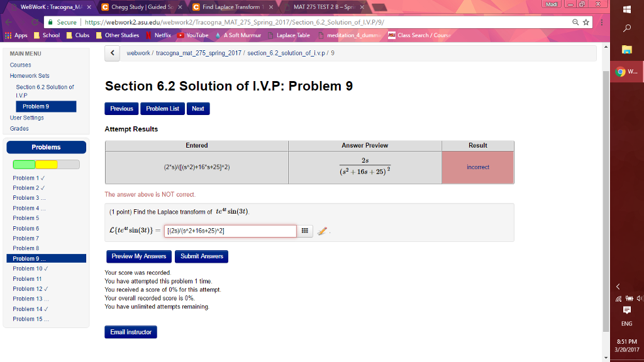Go to the Next problem button
This screenshot has width=644, height=362.
pos(198,109)
